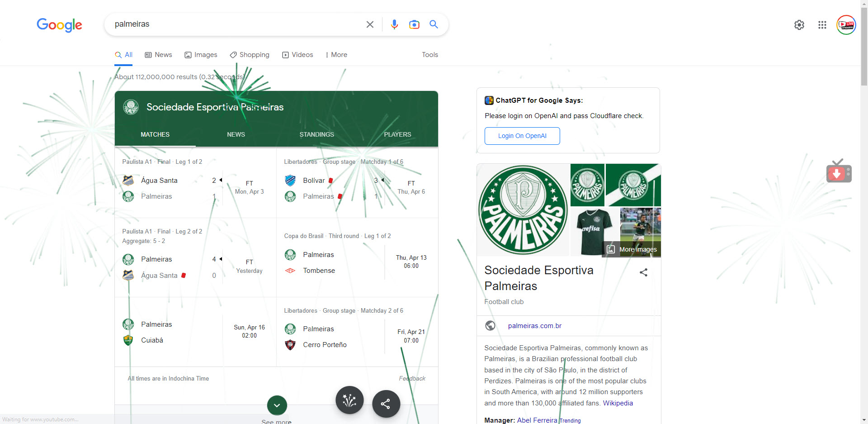Share Sociedade Esportiva Palmeiras knowledge panel
The image size is (868, 424).
point(643,272)
